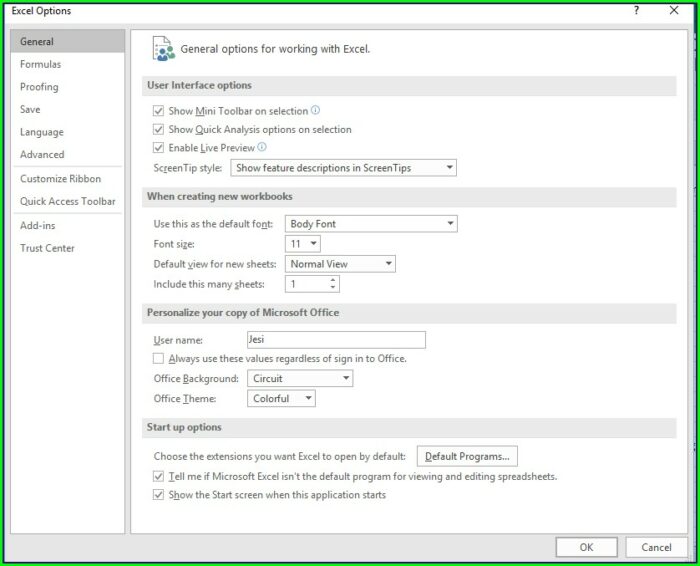
Task: Open the Font size dropdown
Action: pyautogui.click(x=303, y=244)
